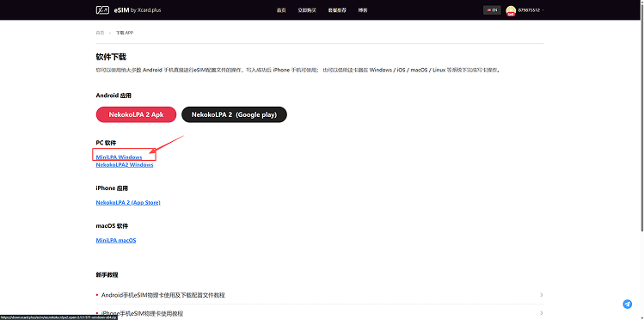Viewport: 644px width, 320px height.
Task: Open Android手机eSIM物理卡使用 tutorial
Action: (x=163, y=295)
